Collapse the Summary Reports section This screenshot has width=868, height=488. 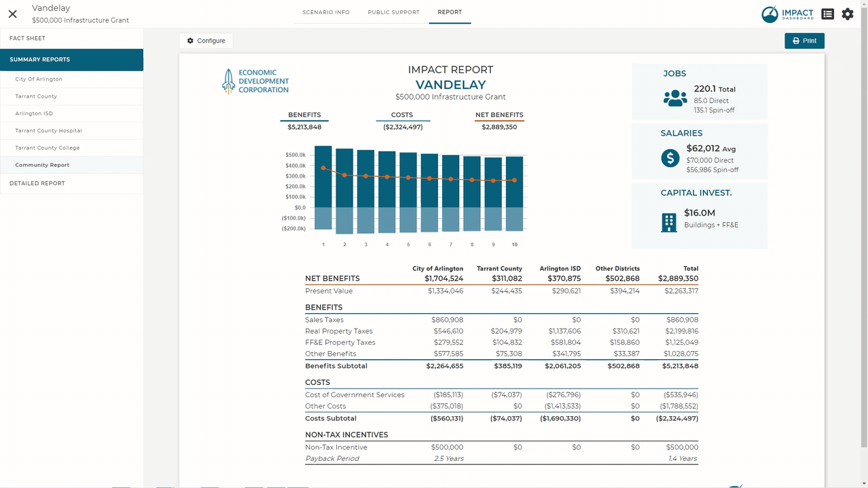coord(71,60)
